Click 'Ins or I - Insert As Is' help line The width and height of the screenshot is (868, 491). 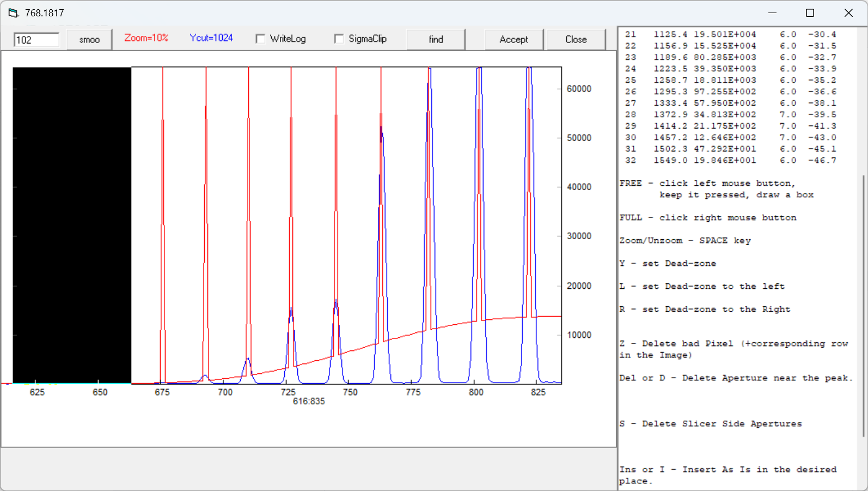728,475
